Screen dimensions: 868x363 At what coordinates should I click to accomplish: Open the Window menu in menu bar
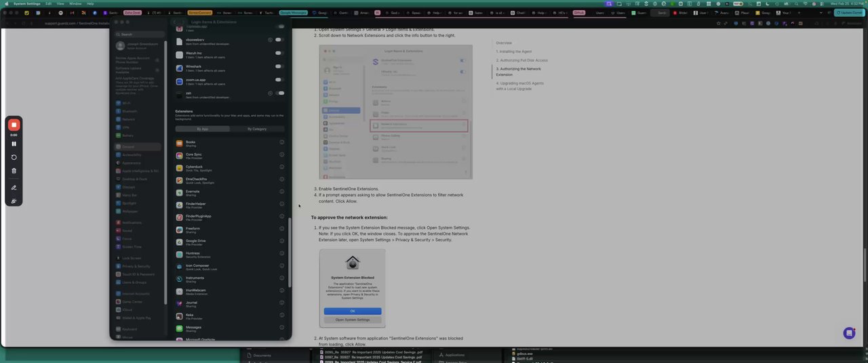coord(75,3)
